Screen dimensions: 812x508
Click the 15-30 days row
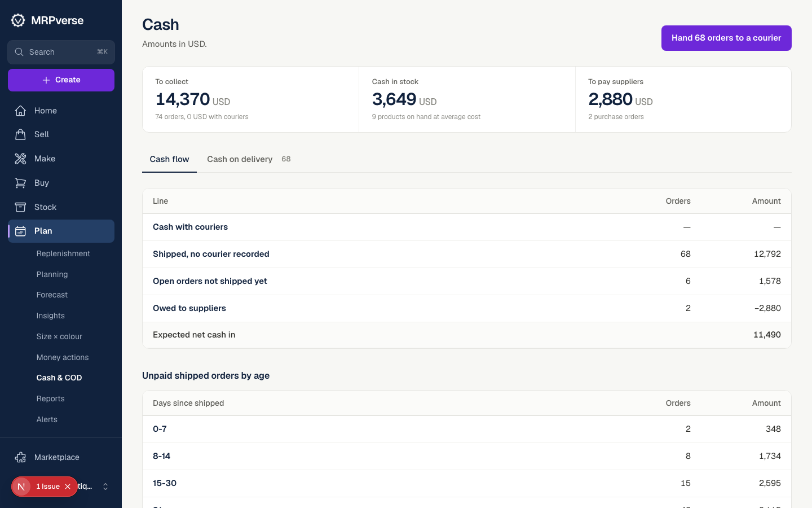coord(467,483)
